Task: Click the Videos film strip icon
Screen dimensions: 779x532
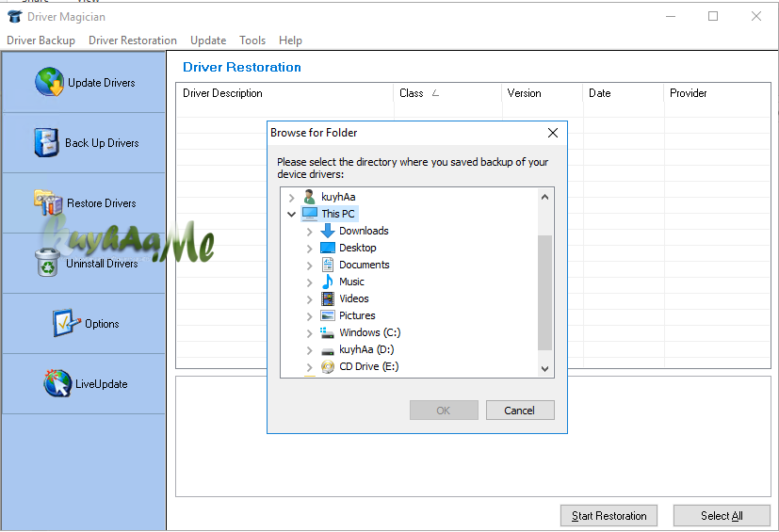Action: click(328, 298)
